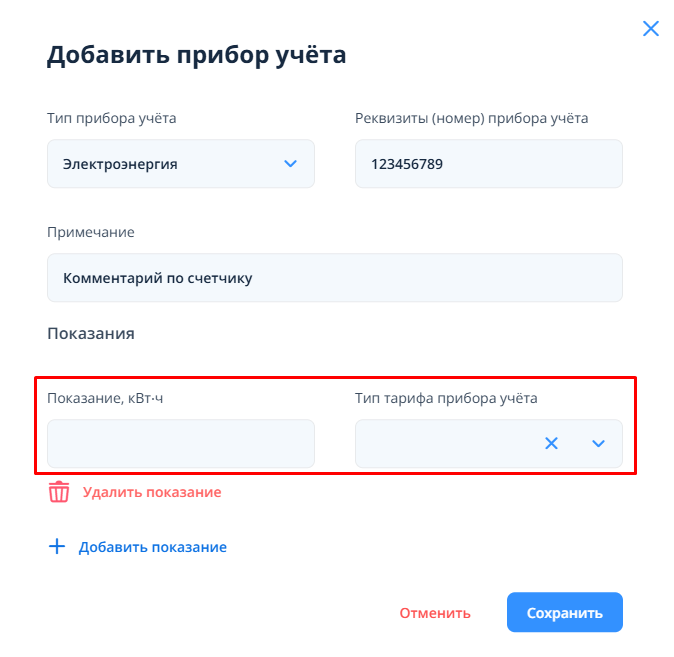
Task: Click the Реквизиты (номер) прибора учёта label
Action: [x=471, y=118]
